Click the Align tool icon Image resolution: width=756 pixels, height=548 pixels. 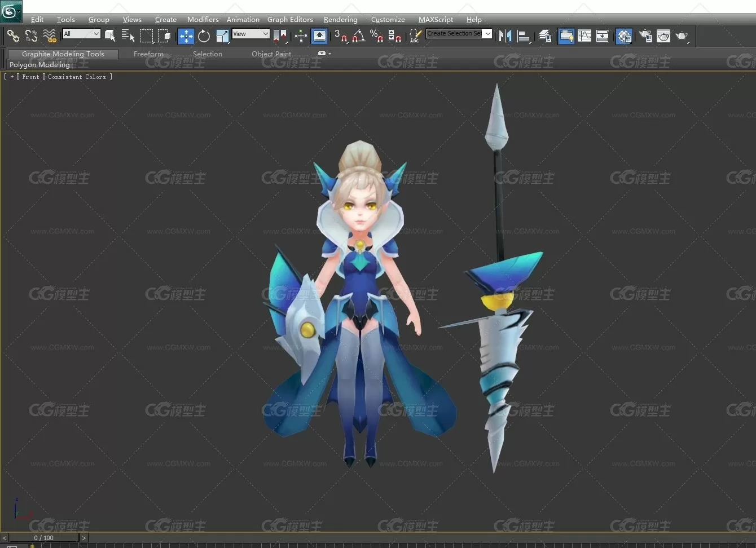pyautogui.click(x=524, y=36)
